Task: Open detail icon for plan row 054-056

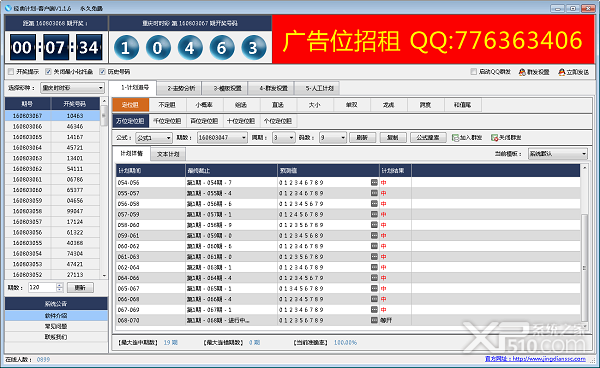Action: click(x=374, y=182)
